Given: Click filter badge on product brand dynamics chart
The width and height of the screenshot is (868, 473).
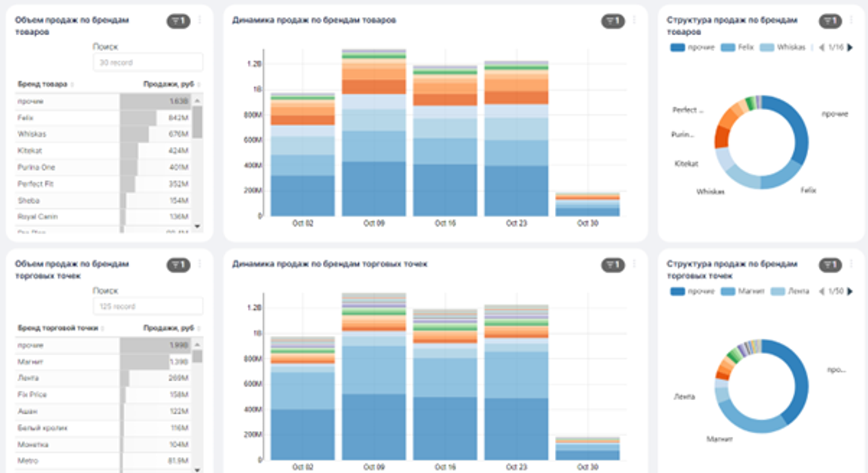Looking at the screenshot, I should tap(613, 21).
